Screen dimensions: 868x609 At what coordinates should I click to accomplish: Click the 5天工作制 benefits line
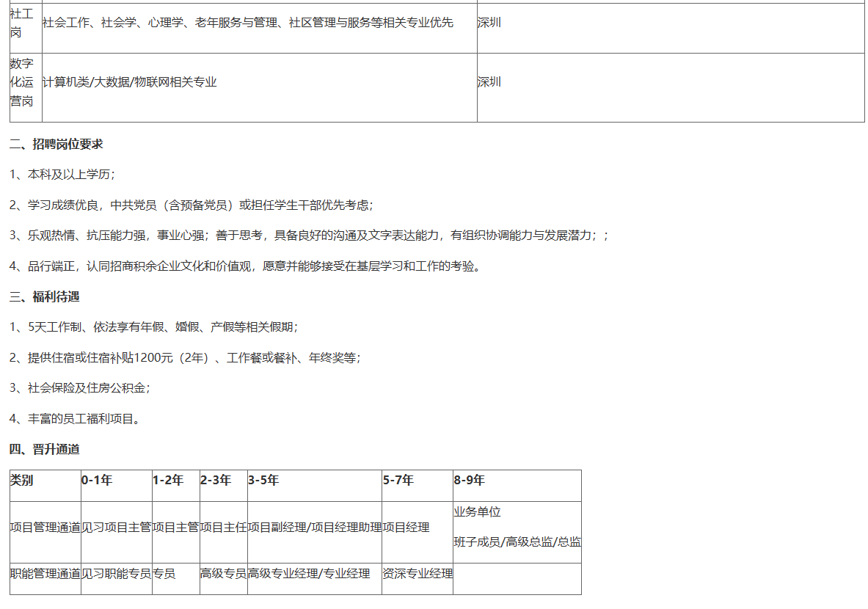click(154, 327)
